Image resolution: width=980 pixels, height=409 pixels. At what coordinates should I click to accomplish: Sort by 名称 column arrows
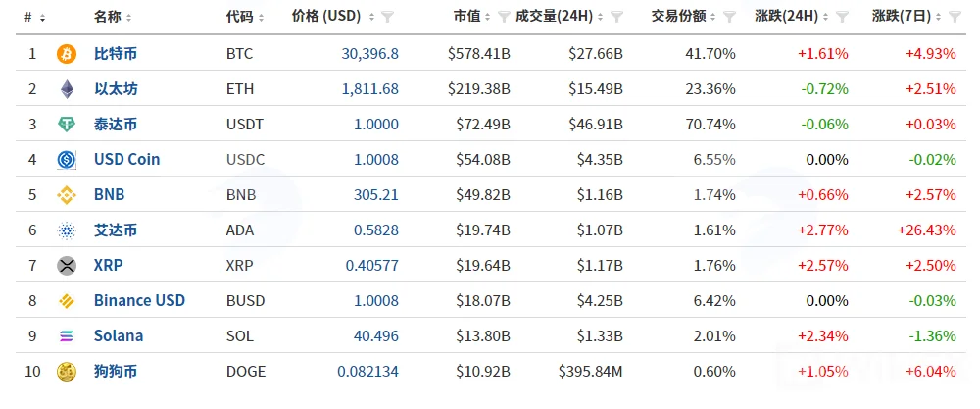tap(128, 18)
